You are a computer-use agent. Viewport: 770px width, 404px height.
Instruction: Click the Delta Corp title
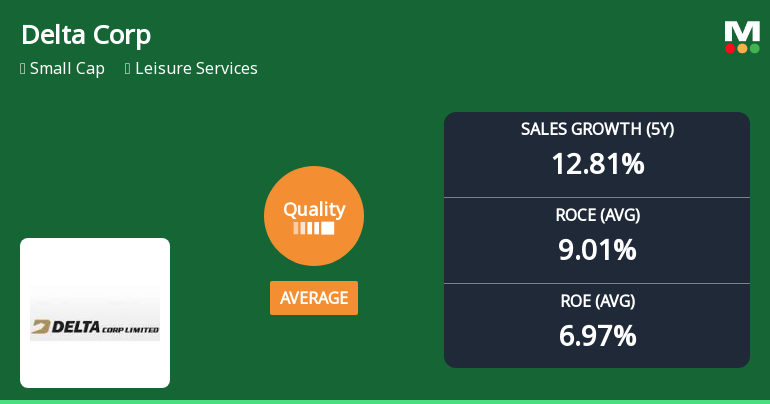(86, 35)
